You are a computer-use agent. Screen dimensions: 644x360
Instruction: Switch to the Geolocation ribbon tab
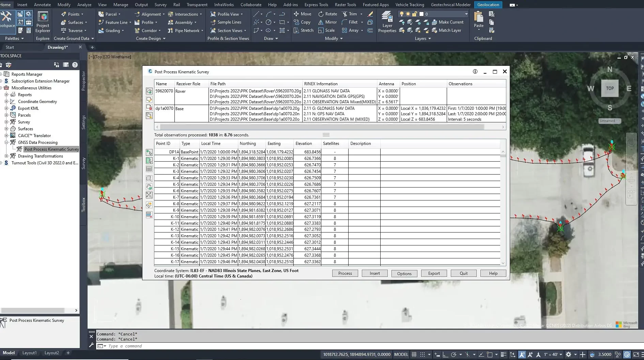tap(488, 5)
